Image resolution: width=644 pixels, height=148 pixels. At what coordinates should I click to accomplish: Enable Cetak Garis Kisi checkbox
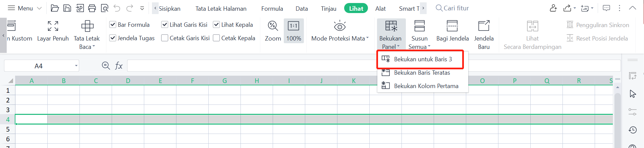pos(165,38)
